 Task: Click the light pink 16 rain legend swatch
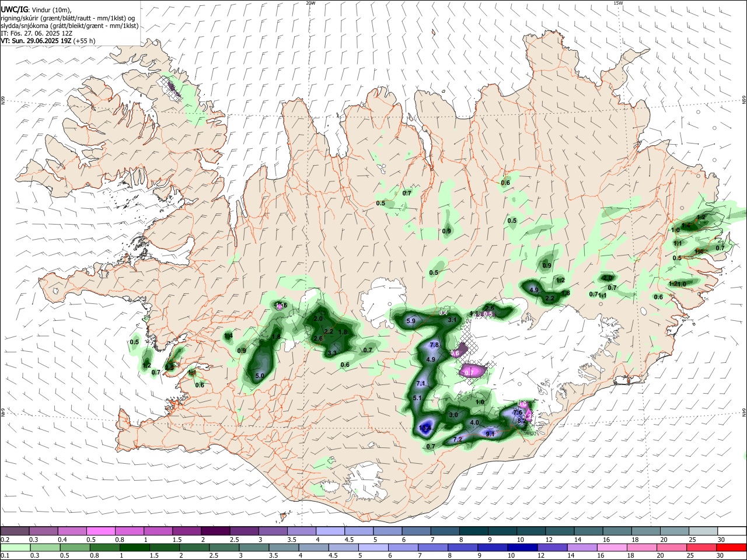coord(612,547)
